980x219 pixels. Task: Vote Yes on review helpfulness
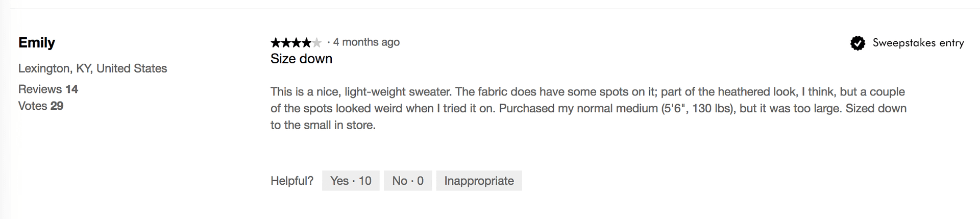(x=351, y=181)
